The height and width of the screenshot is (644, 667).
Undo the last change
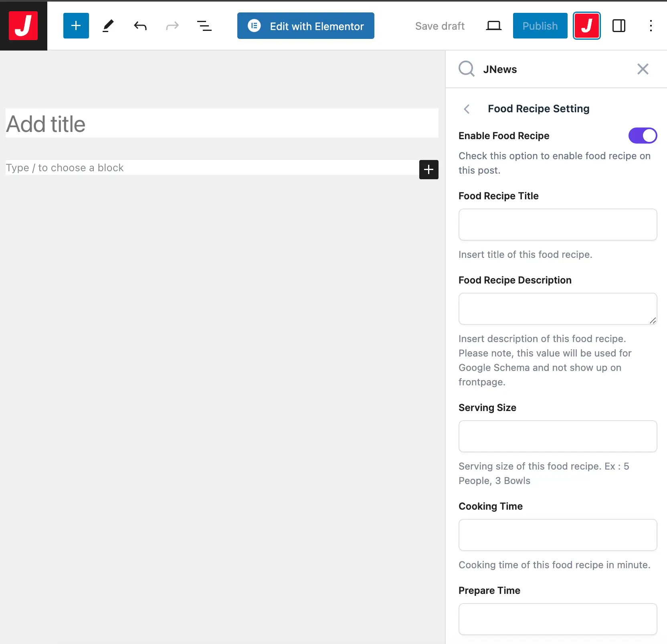pyautogui.click(x=140, y=26)
